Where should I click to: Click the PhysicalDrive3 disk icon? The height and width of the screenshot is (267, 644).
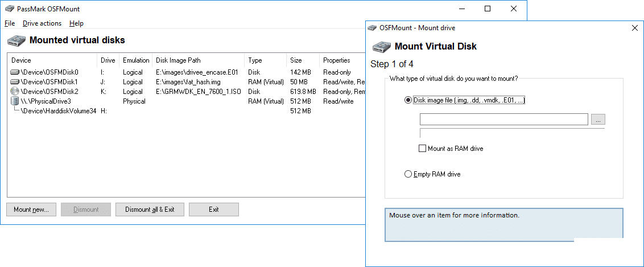15,101
